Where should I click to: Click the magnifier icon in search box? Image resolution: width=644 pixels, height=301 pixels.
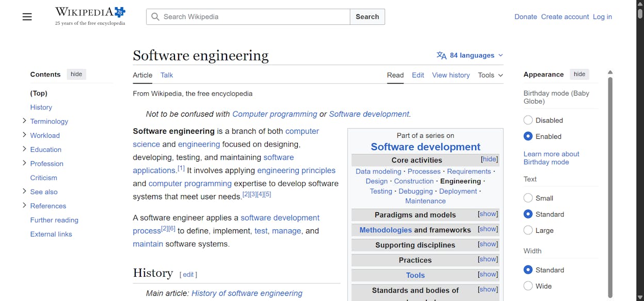pos(155,17)
